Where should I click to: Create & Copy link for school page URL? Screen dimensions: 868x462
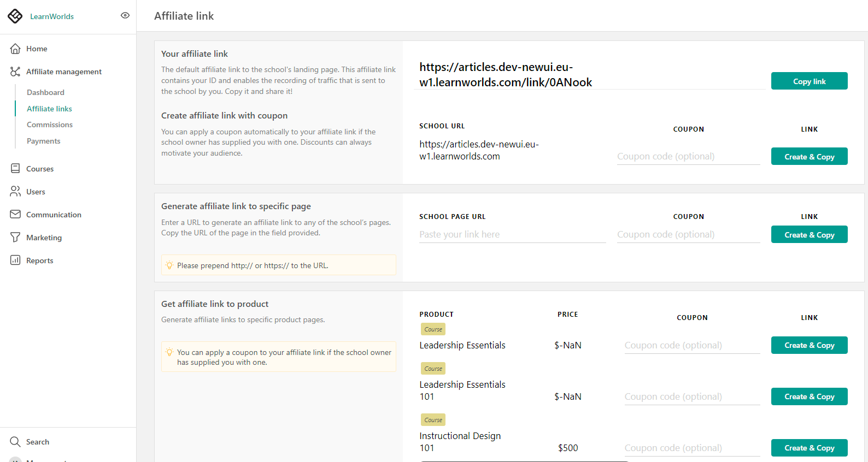(809, 234)
